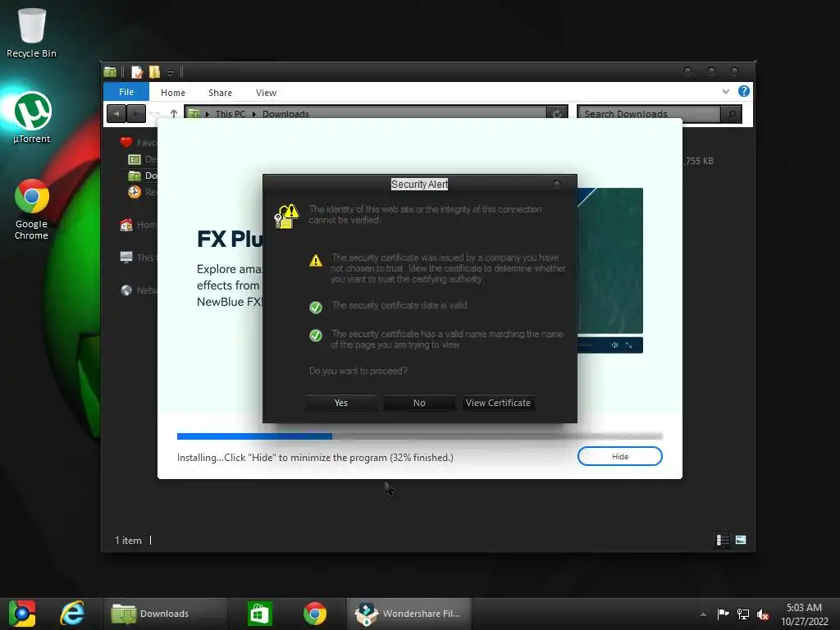Open Google Chrome from the taskbar
840x630 pixels.
315,614
